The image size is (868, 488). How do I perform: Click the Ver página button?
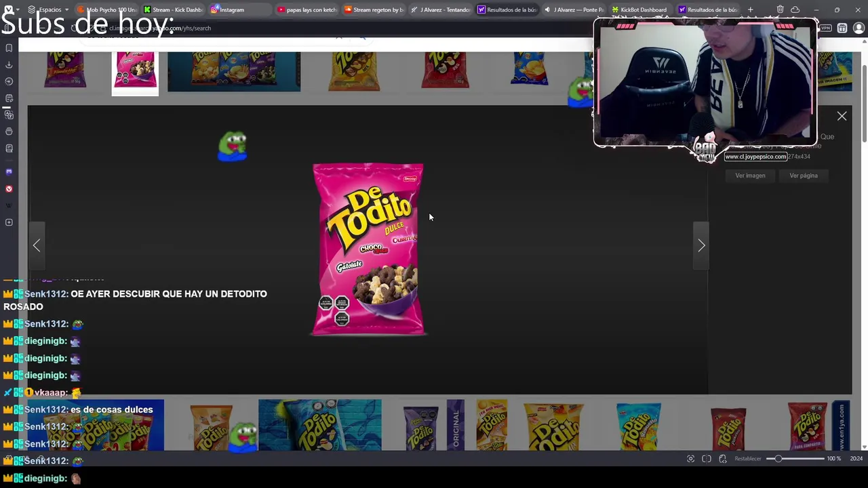[x=804, y=176]
